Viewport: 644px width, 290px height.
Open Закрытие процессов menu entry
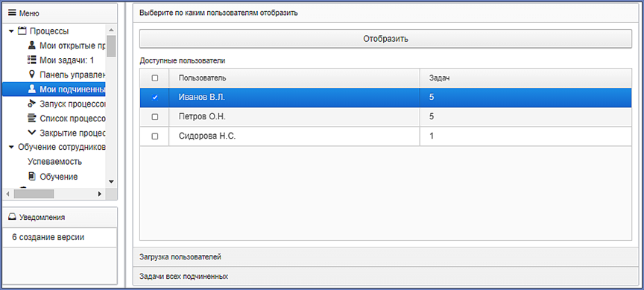click(x=73, y=133)
